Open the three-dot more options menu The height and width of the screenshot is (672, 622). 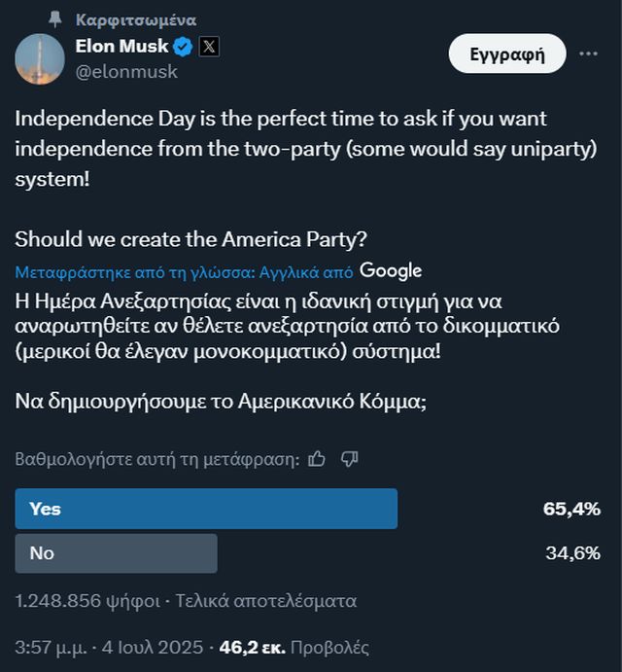[x=588, y=53]
